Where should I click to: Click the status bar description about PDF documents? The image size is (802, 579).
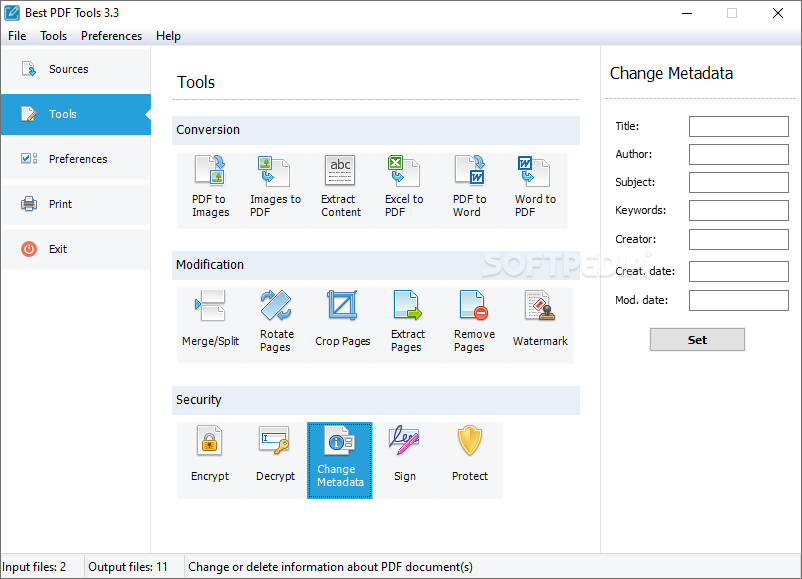coord(330,567)
